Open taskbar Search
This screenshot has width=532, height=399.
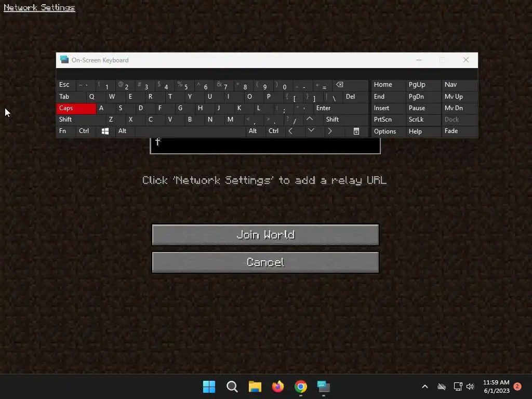pos(232,387)
